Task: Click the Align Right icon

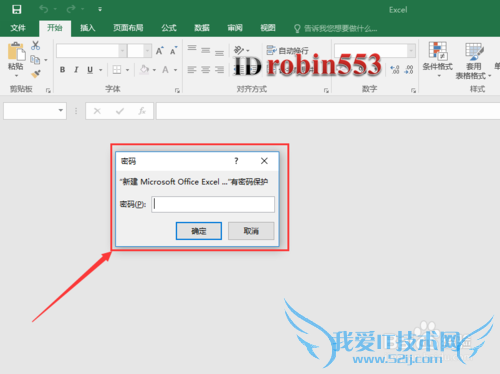Action: 219,70
